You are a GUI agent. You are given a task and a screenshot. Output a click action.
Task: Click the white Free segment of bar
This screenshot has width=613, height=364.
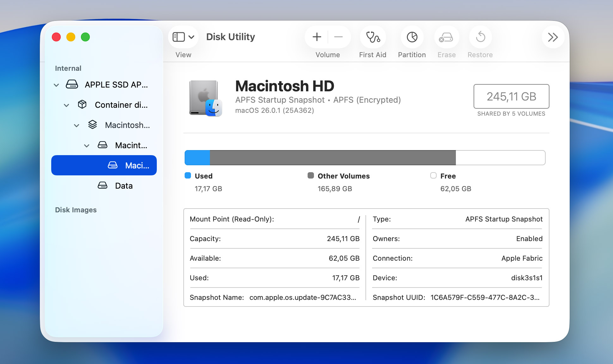500,158
